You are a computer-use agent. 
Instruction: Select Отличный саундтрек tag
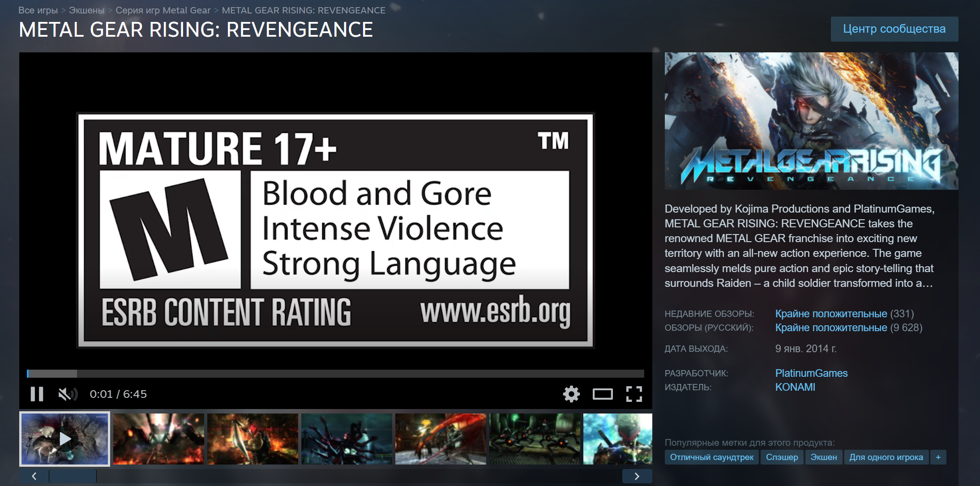click(x=711, y=457)
